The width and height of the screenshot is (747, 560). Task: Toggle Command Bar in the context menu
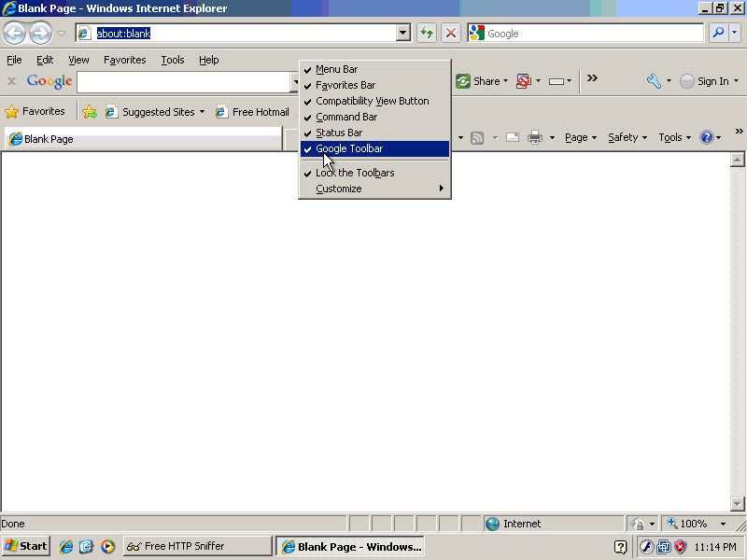[374, 117]
